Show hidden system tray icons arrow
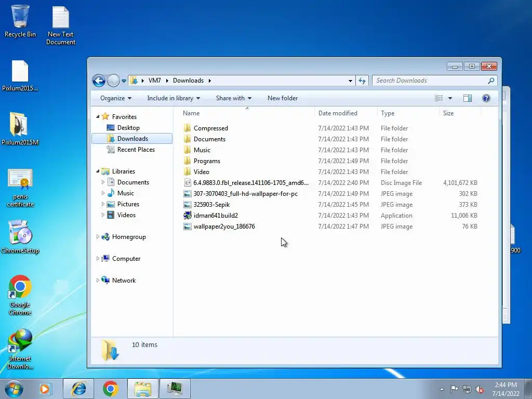Viewport: 532px width, 399px height. (442, 389)
